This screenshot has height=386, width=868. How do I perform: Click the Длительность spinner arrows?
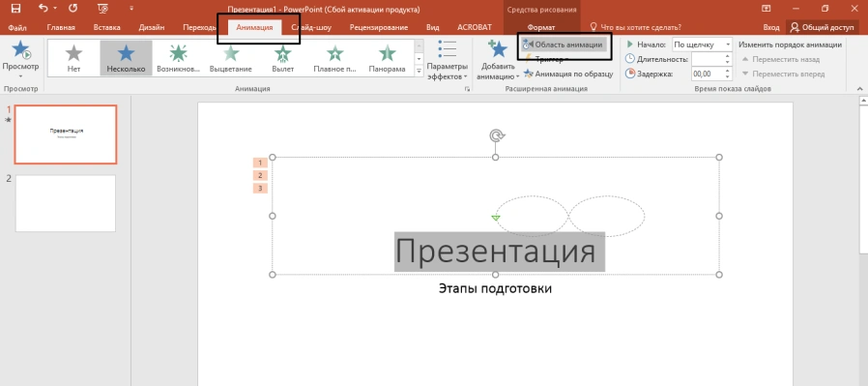tap(728, 59)
